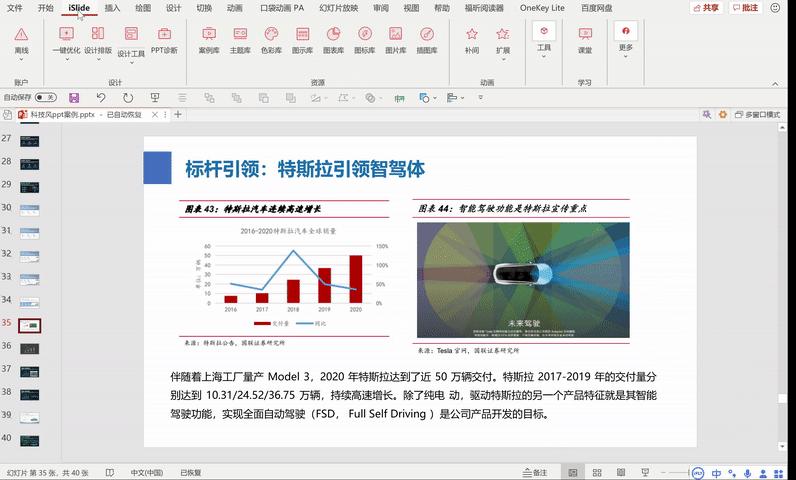
Task: Open the 色彩库 color library
Action: pos(271,41)
